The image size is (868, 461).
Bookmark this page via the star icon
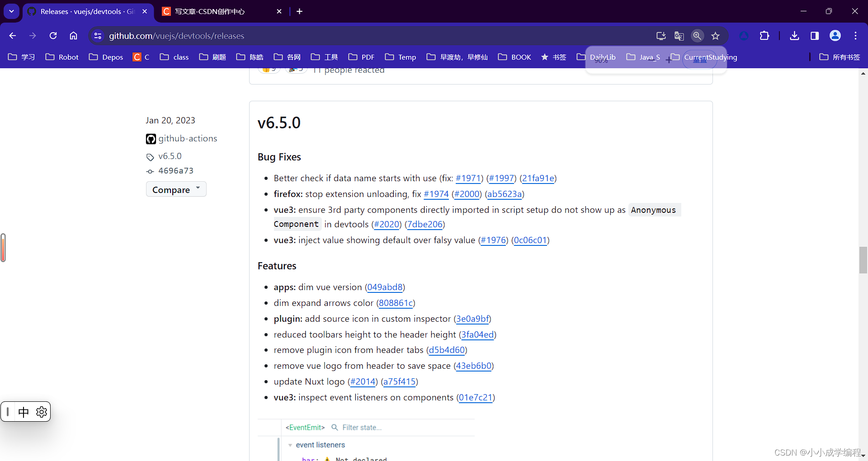click(x=716, y=36)
